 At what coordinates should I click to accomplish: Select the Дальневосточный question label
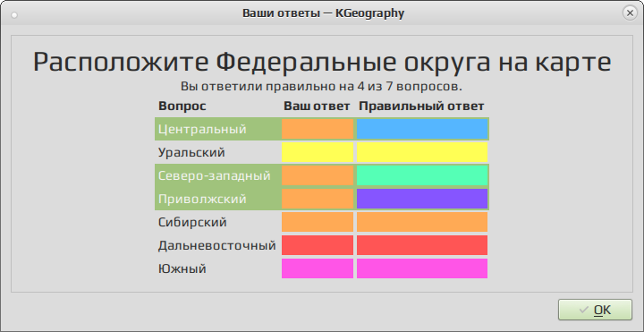click(216, 246)
